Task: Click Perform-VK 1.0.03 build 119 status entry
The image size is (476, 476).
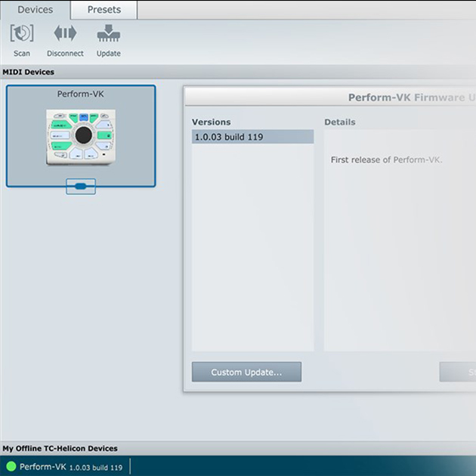Action: pyautogui.click(x=71, y=467)
